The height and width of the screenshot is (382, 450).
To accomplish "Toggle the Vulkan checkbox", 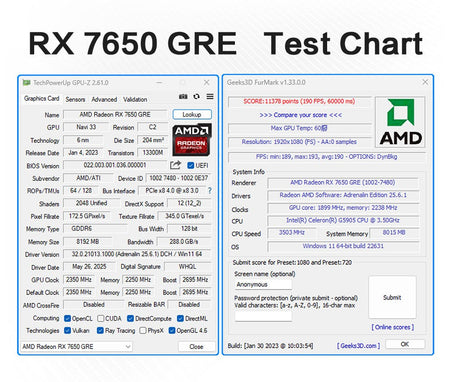I will [x=67, y=330].
